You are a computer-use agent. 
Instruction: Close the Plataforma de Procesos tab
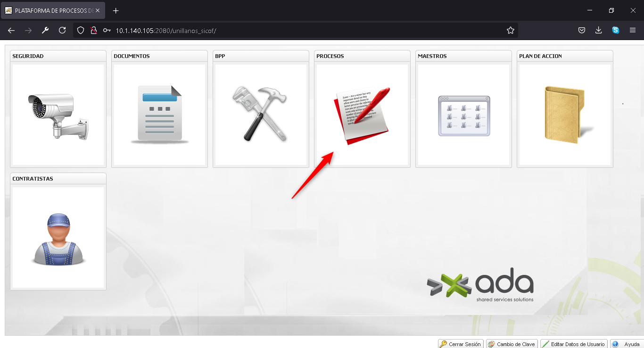98,10
